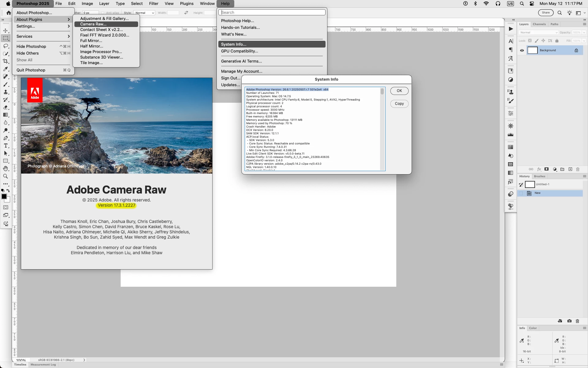Toggle the Anti-alias checkbox
Screen dimensions: 588x368
[103, 13]
